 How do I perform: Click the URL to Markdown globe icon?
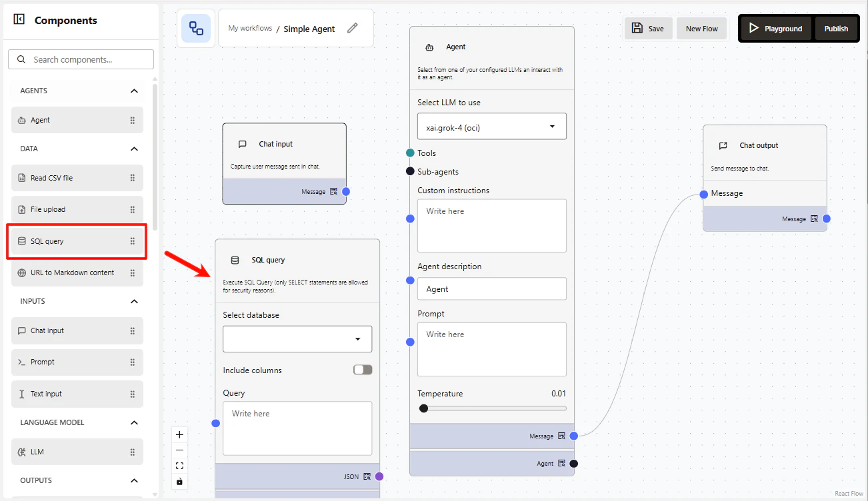(22, 272)
